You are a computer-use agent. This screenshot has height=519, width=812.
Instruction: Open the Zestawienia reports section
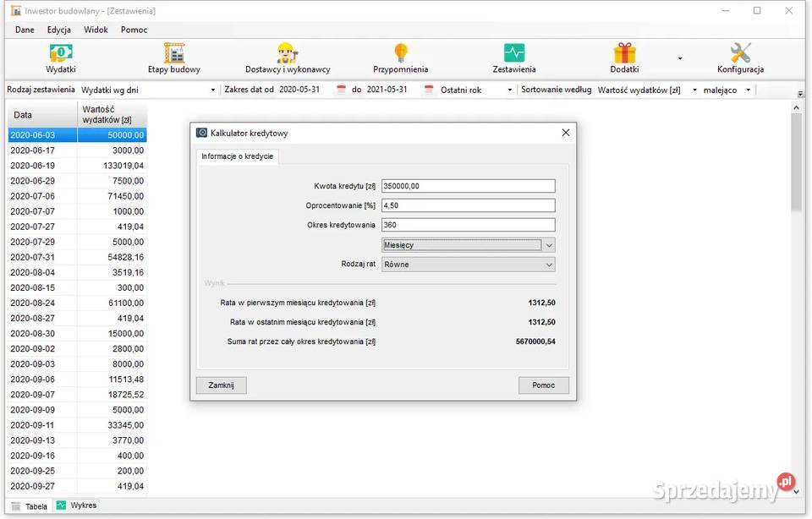[514, 58]
